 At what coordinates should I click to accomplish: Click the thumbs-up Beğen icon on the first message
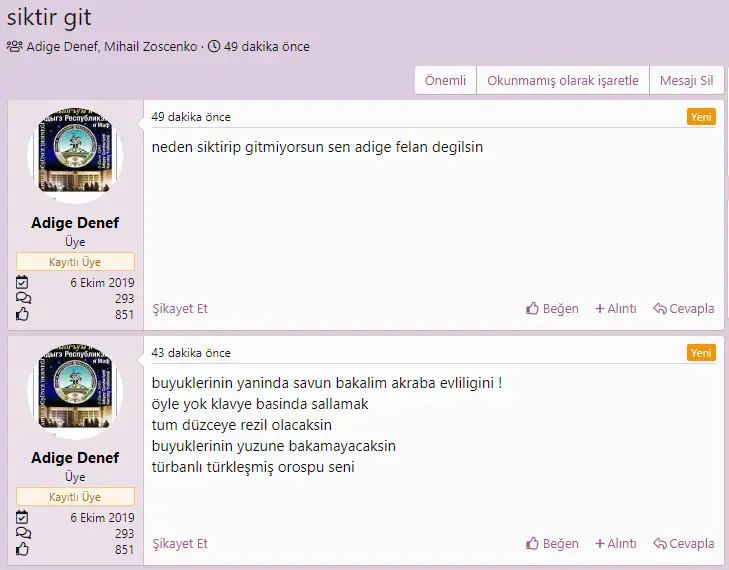point(533,309)
